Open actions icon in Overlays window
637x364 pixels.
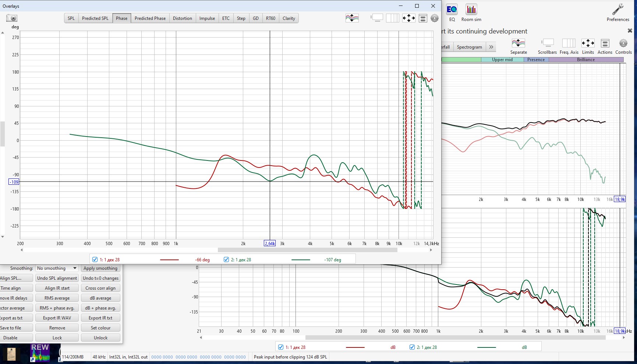[x=423, y=18]
